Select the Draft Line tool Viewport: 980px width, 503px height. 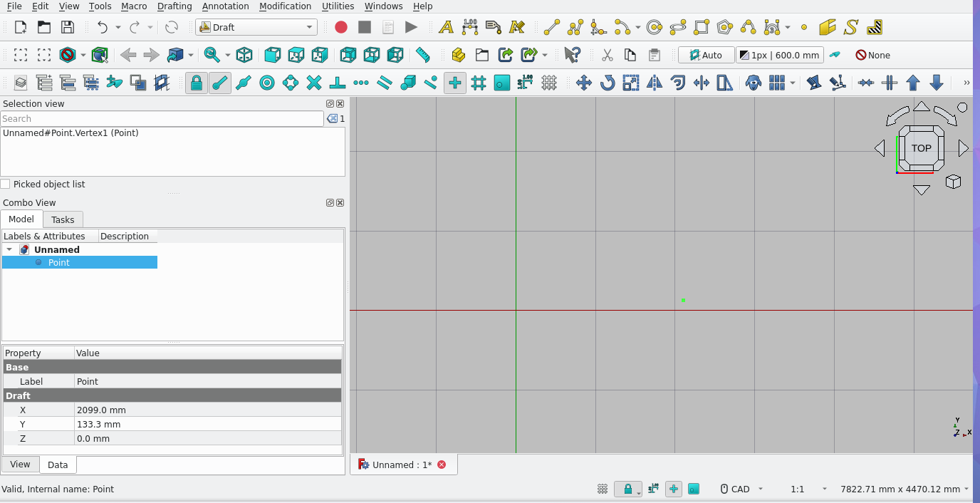coord(552,27)
